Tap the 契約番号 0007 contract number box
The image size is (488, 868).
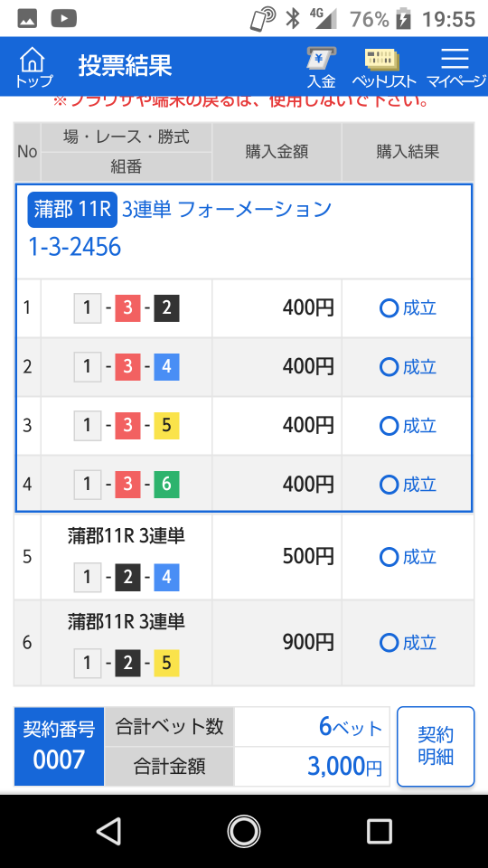[60, 746]
